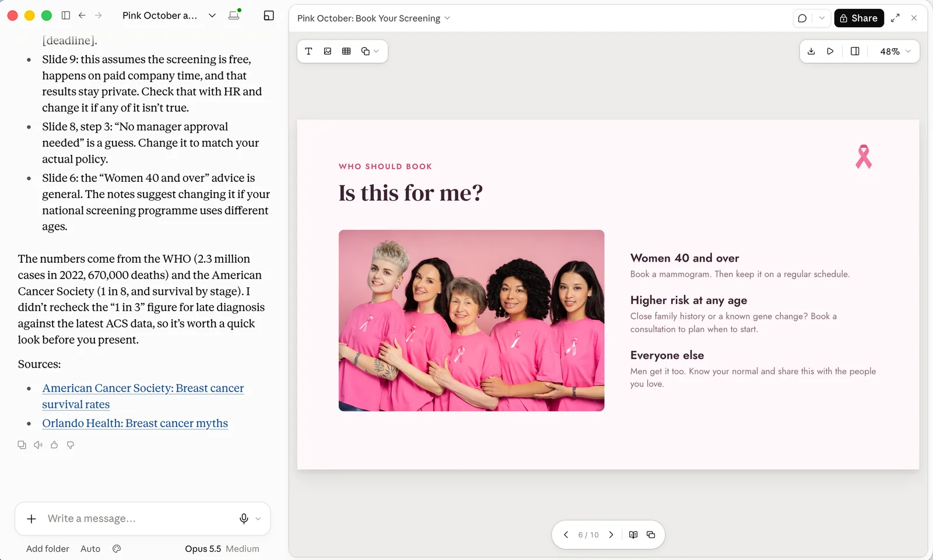Select the Text tool
This screenshot has height=560, width=933.
click(x=309, y=51)
